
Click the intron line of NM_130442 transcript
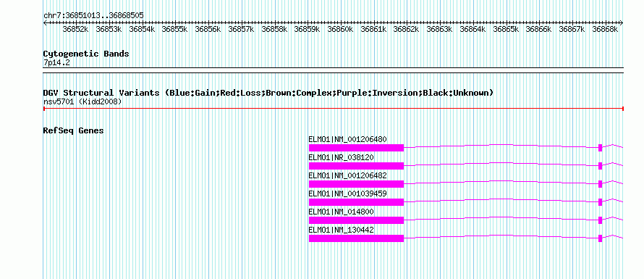pyautogui.click(x=501, y=235)
